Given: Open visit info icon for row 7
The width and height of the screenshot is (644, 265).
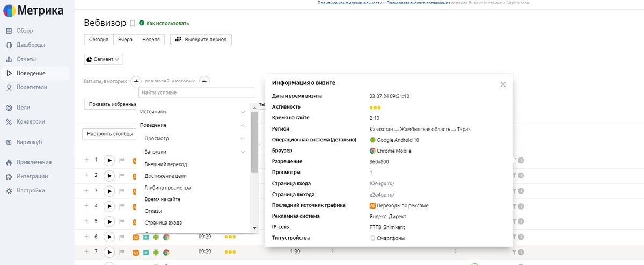Looking at the screenshot, I should click(521, 252).
